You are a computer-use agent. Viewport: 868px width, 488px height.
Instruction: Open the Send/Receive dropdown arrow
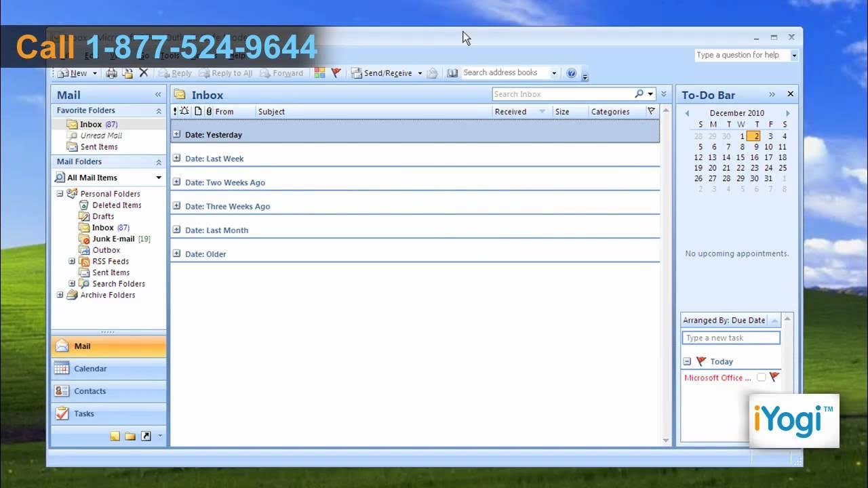click(420, 73)
